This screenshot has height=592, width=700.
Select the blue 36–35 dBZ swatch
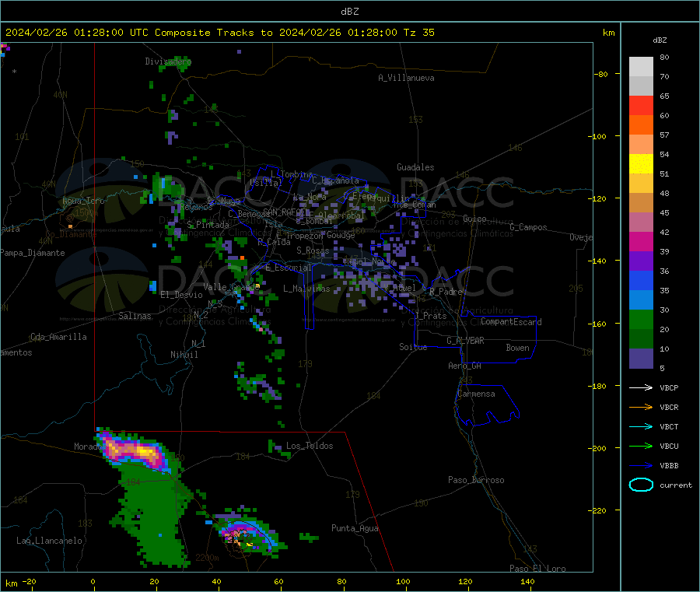point(641,280)
